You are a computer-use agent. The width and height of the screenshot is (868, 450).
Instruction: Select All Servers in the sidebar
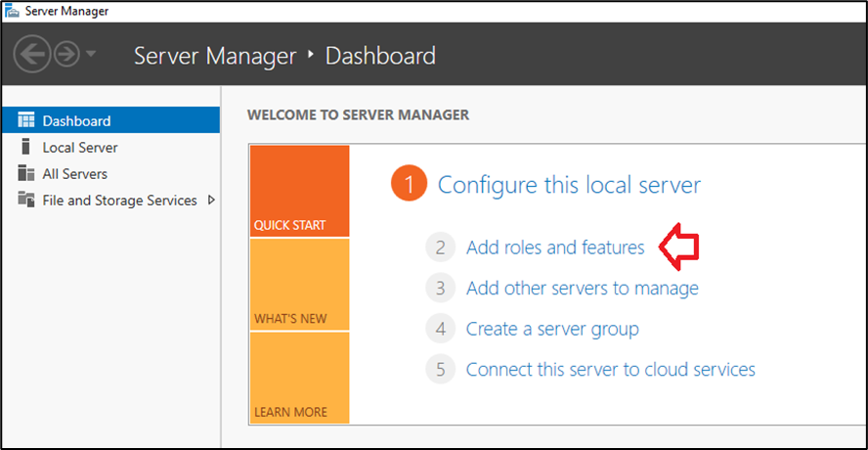[74, 174]
